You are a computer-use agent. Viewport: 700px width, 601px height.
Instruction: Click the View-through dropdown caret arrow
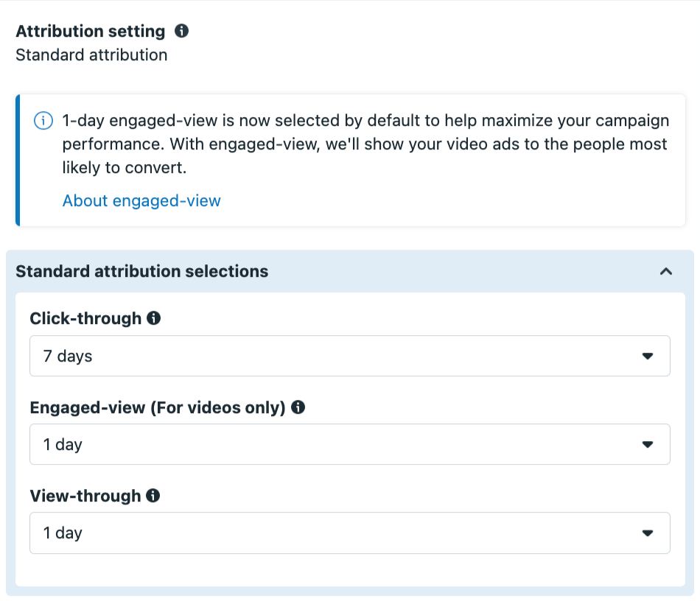click(x=648, y=533)
